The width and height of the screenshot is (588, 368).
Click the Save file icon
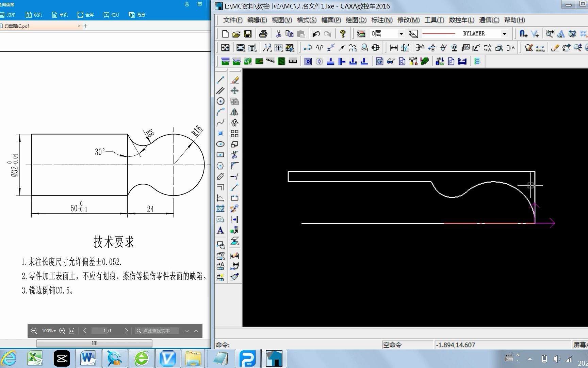[248, 34]
